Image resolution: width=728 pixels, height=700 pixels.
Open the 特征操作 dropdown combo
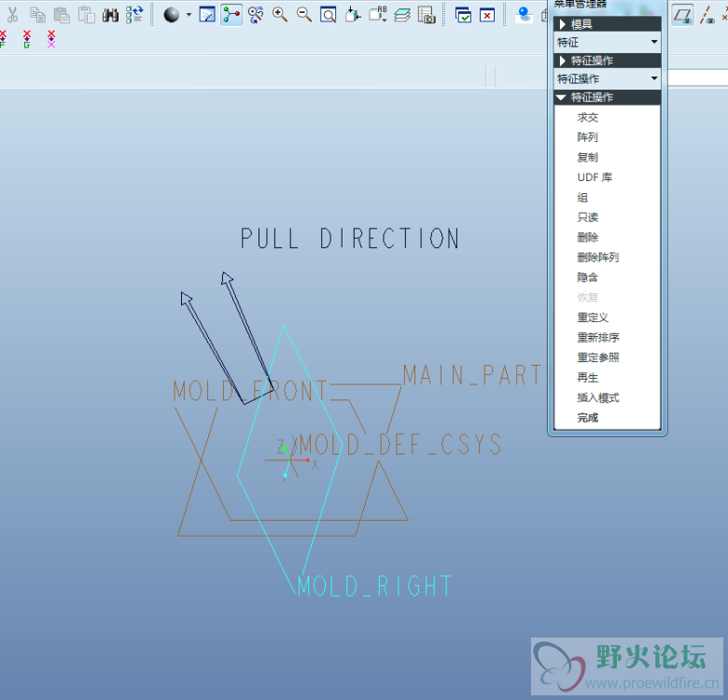[x=608, y=79]
